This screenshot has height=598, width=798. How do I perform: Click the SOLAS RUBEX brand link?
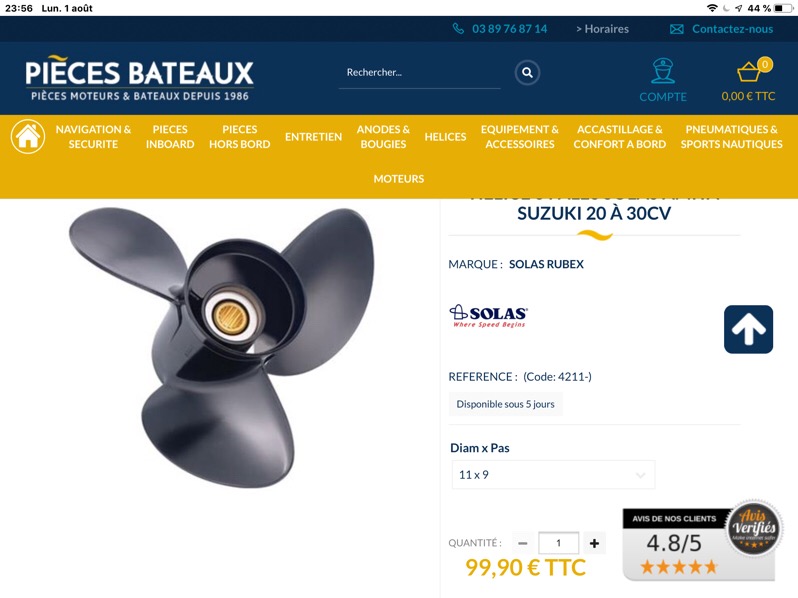click(x=546, y=264)
